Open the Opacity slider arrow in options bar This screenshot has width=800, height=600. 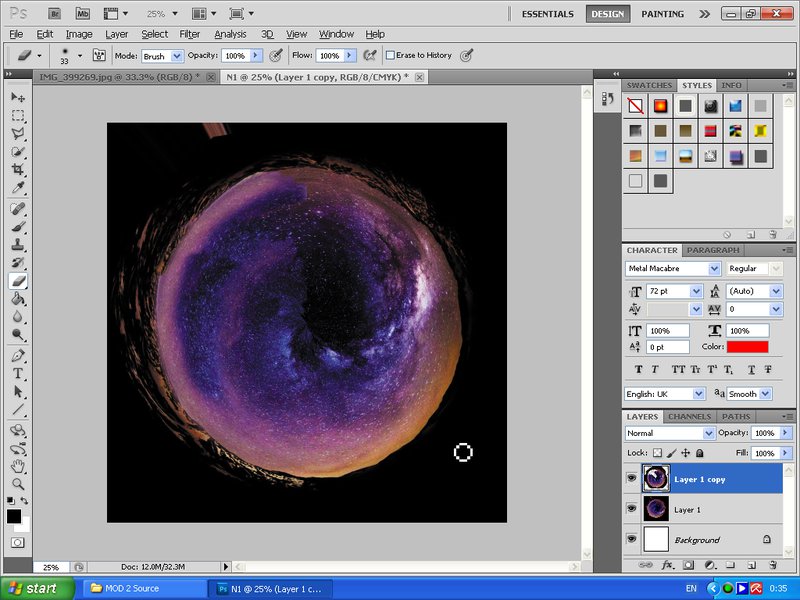256,55
